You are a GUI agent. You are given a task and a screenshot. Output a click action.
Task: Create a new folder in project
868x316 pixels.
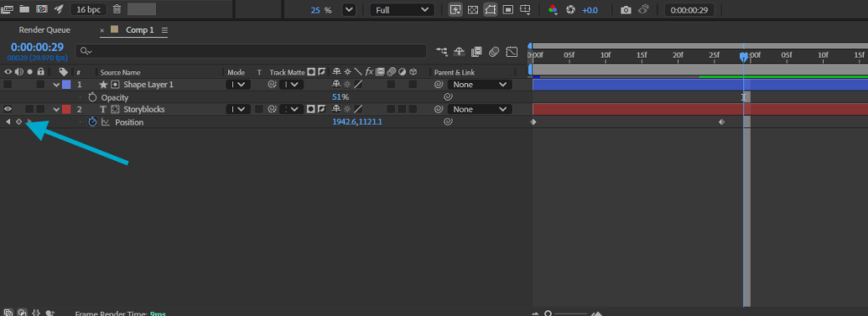[x=24, y=9]
